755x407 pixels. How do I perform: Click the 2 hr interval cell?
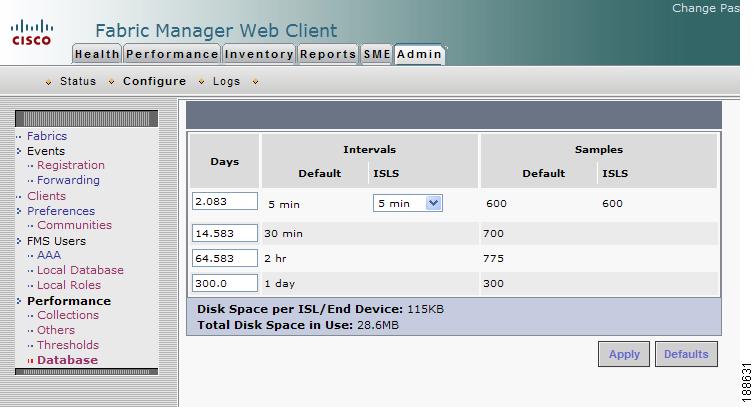coord(275,259)
